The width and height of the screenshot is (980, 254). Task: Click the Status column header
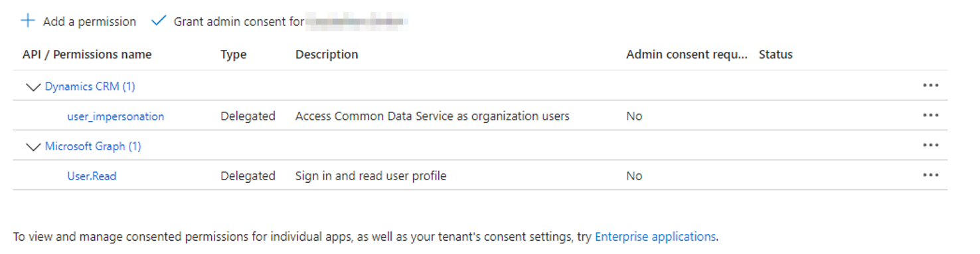[776, 55]
